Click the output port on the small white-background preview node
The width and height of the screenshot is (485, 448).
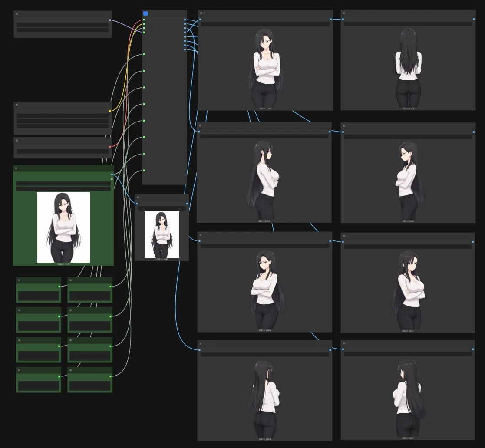[x=187, y=204]
